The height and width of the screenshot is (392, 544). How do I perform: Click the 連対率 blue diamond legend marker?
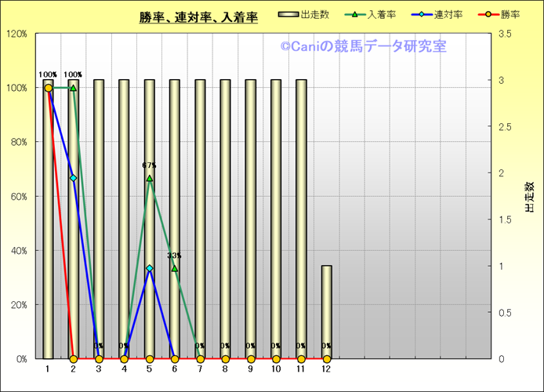tap(417, 15)
